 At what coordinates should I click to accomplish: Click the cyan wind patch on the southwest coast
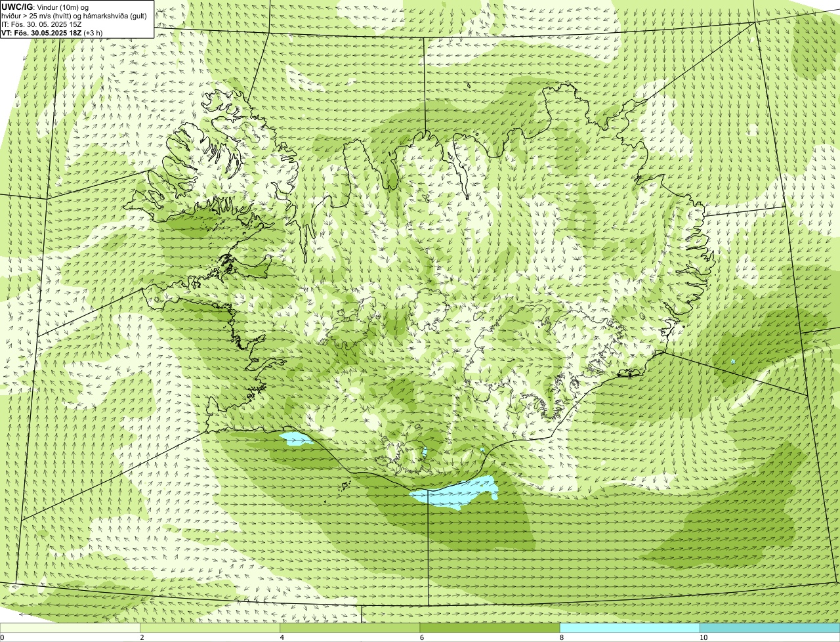(x=295, y=439)
